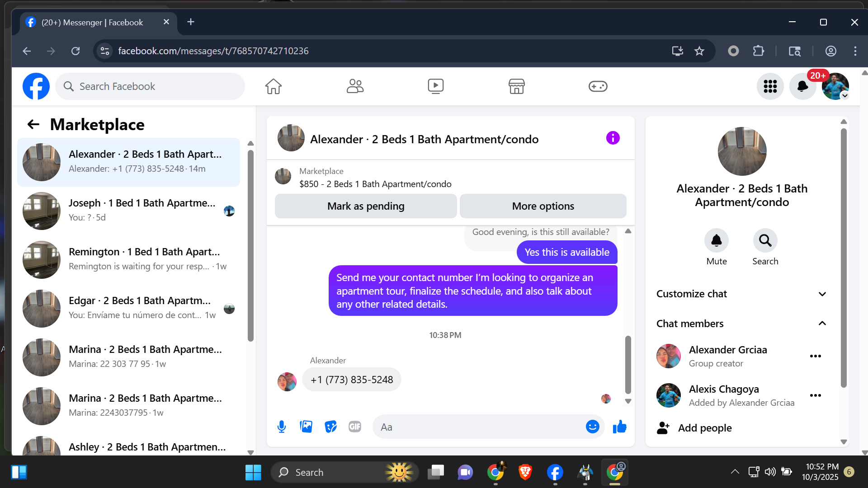Viewport: 868px width, 488px height.
Task: Open the Facebook app in taskbar
Action: (555, 473)
